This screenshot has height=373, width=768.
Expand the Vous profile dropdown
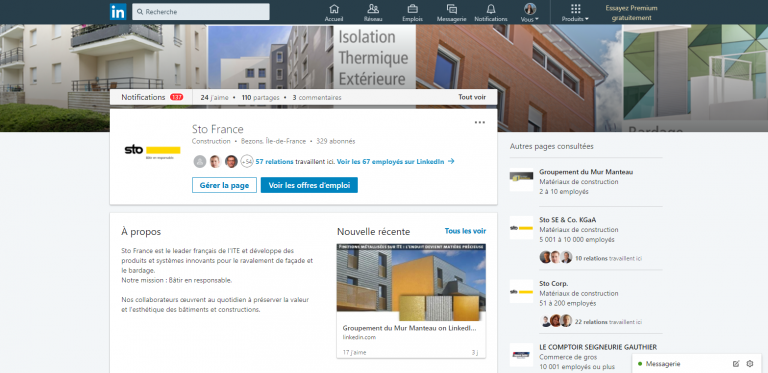[x=530, y=13]
